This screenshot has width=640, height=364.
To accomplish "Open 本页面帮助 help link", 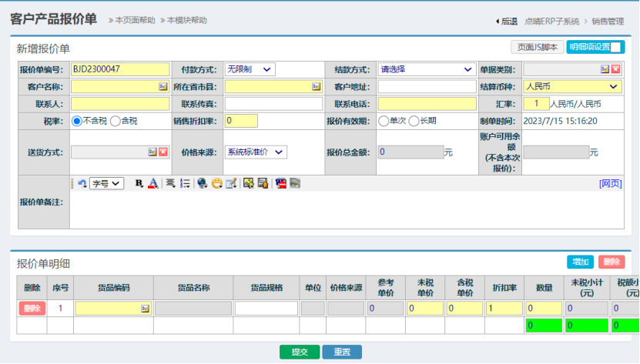I will 134,20.
